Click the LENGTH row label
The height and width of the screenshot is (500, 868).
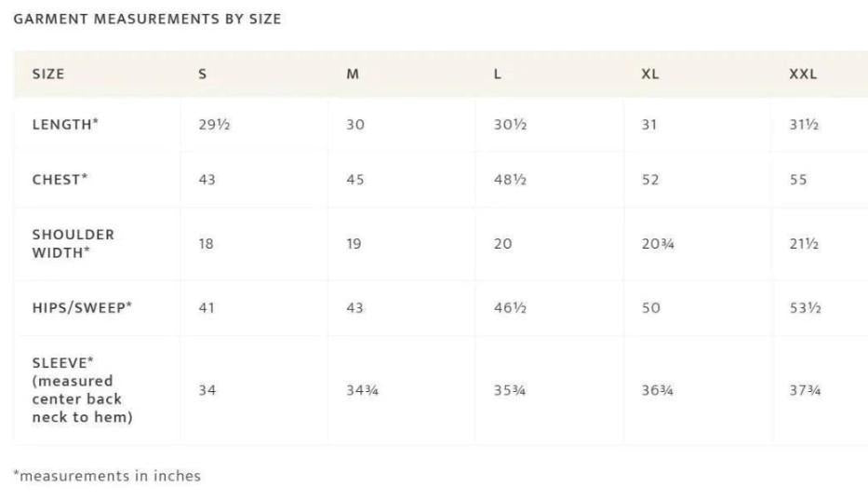65,124
